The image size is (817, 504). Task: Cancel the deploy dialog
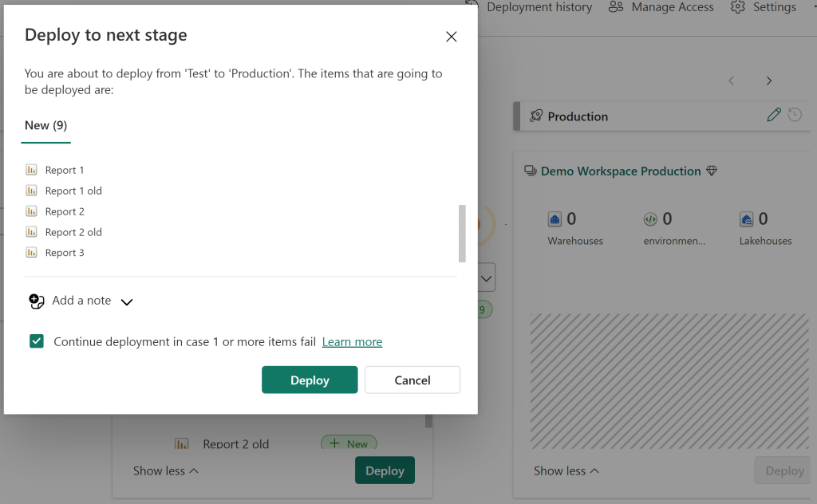(412, 380)
